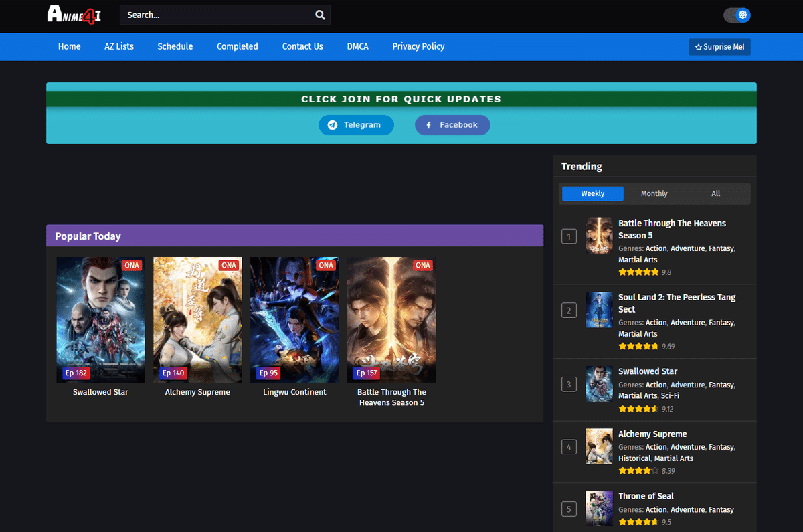The image size is (803, 532).
Task: Click the ONA badge on Swallowed Star poster
Action: (x=131, y=265)
